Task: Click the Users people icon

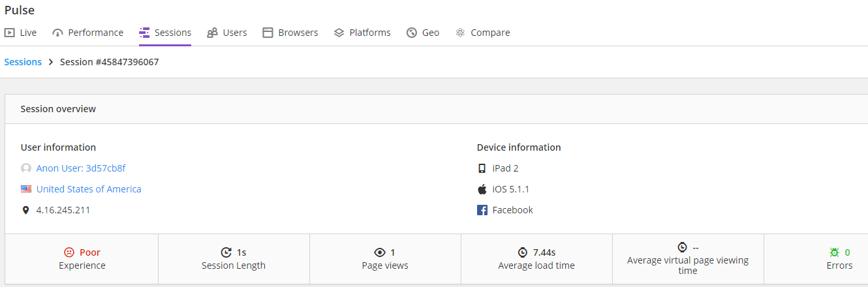Action: [212, 33]
